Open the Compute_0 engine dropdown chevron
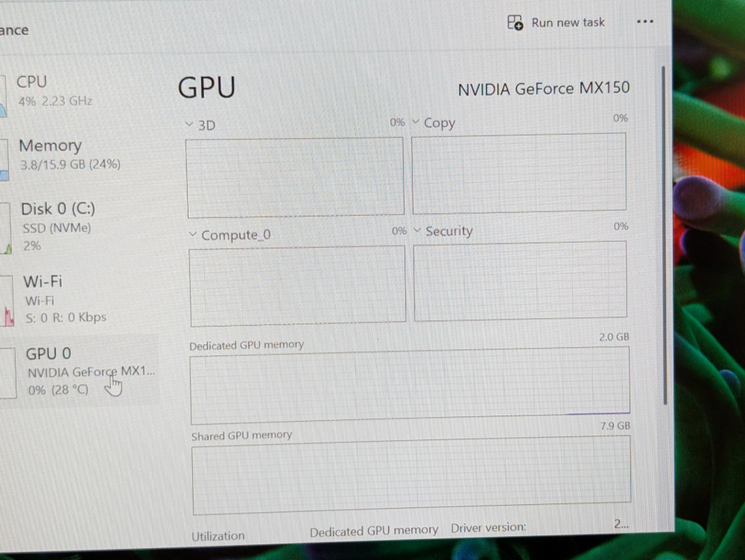This screenshot has height=560, width=745. (x=192, y=234)
